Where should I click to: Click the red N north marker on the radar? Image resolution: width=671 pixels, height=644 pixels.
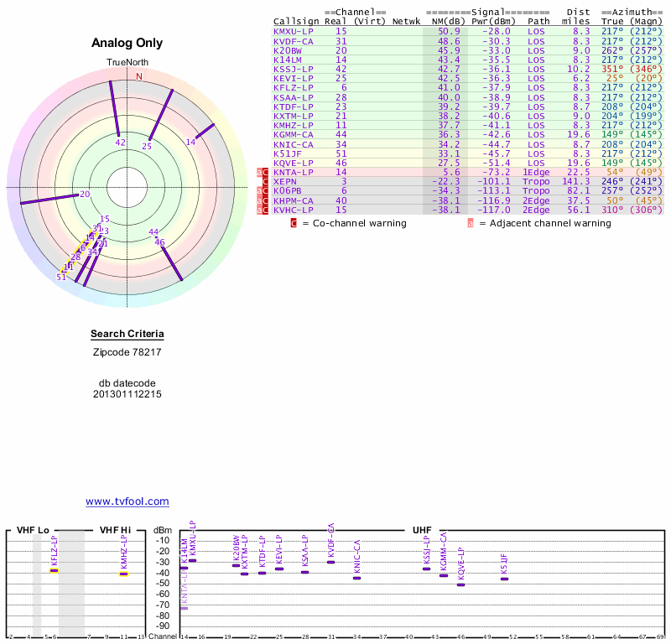pos(139,76)
